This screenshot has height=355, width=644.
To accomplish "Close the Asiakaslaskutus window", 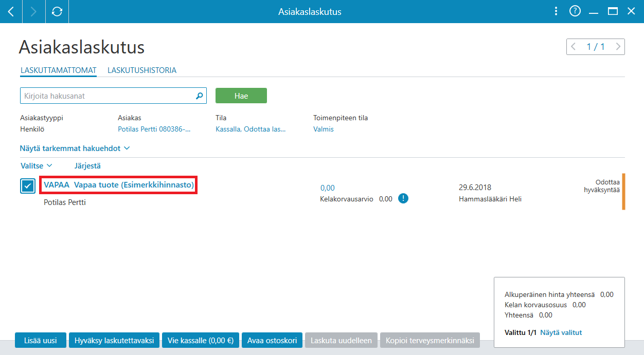I will click(x=631, y=11).
